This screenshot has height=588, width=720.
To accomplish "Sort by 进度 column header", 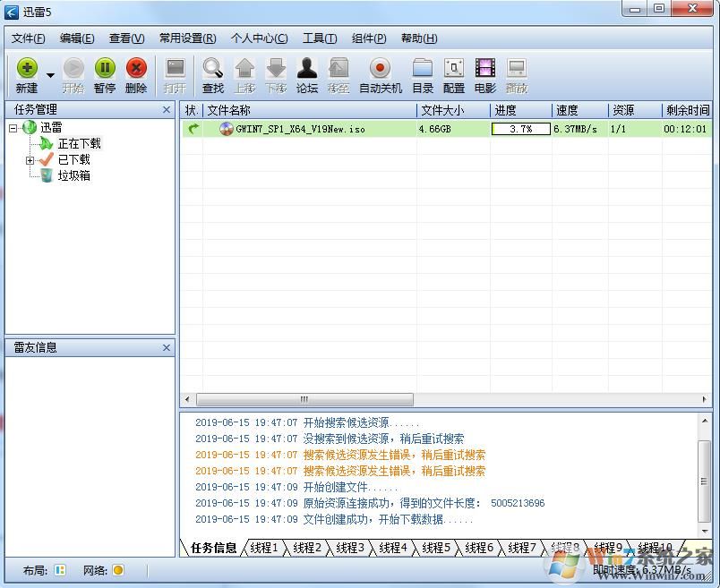I will pos(520,110).
